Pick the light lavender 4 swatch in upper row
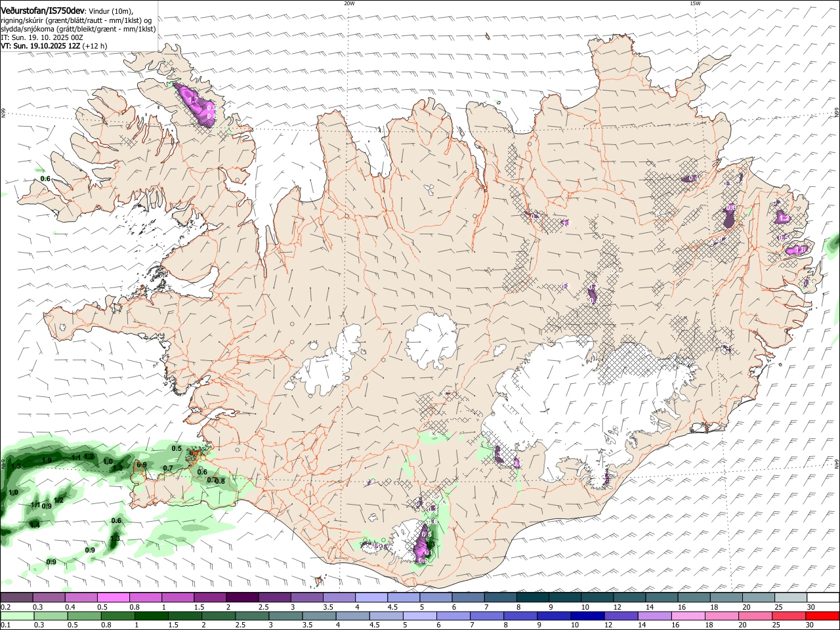 (371, 598)
